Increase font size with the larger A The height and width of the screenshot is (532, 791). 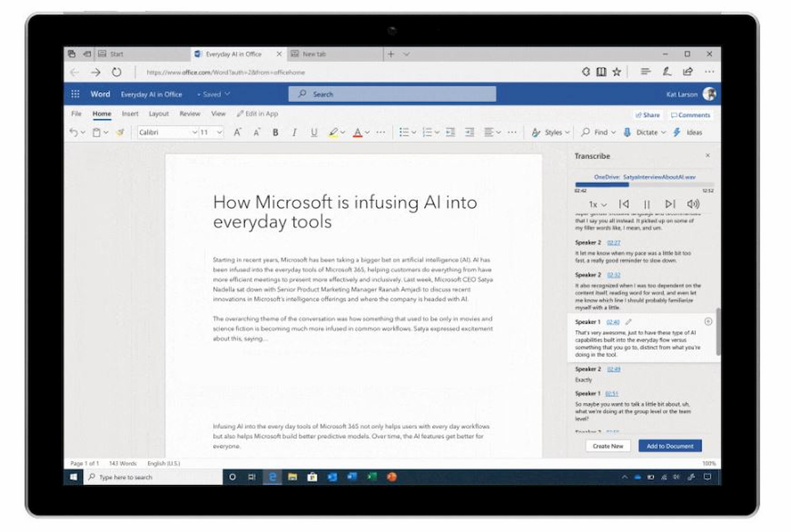click(237, 132)
